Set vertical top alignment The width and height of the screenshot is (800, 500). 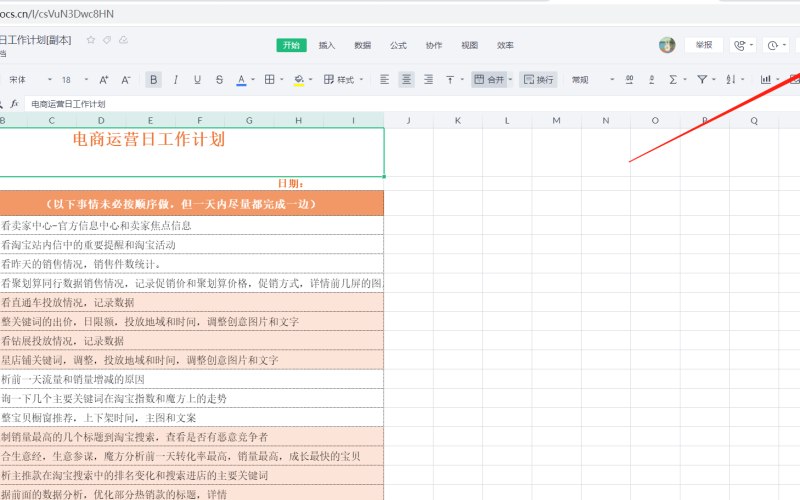pos(450,80)
